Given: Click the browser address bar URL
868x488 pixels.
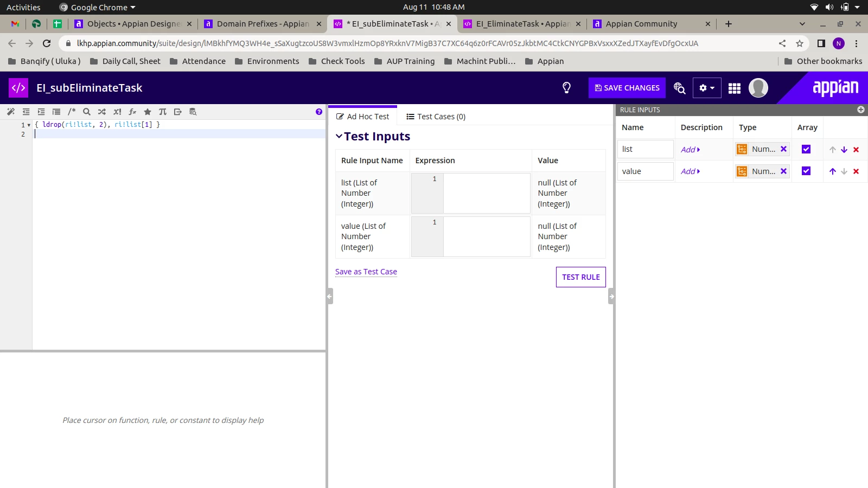Looking at the screenshot, I should [x=387, y=43].
